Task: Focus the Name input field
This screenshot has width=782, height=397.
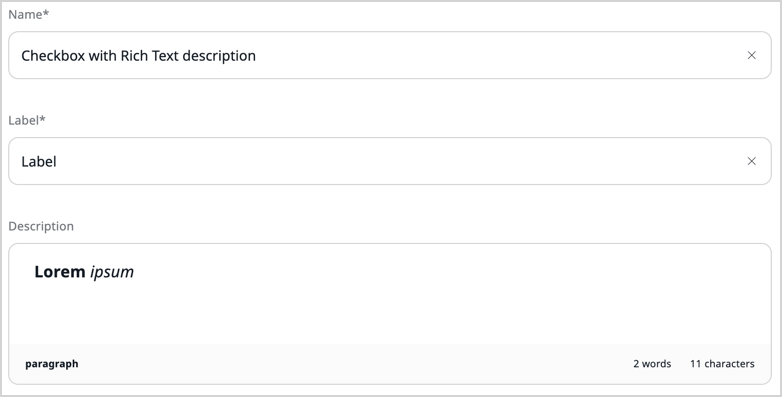Action: [x=390, y=55]
